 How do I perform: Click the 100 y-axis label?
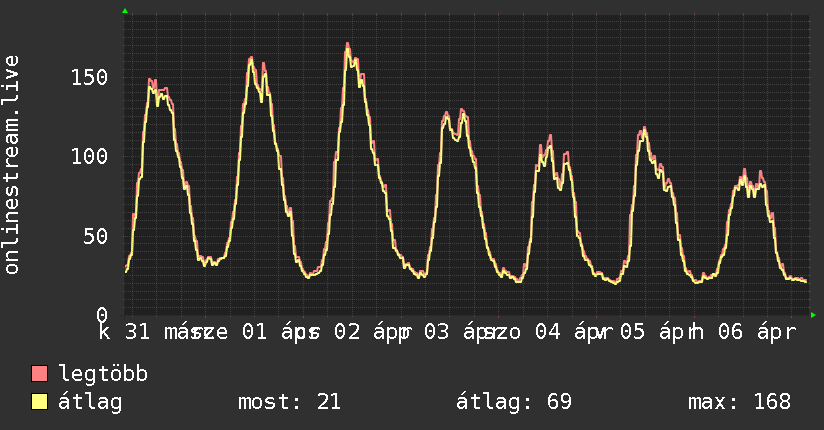click(92, 157)
